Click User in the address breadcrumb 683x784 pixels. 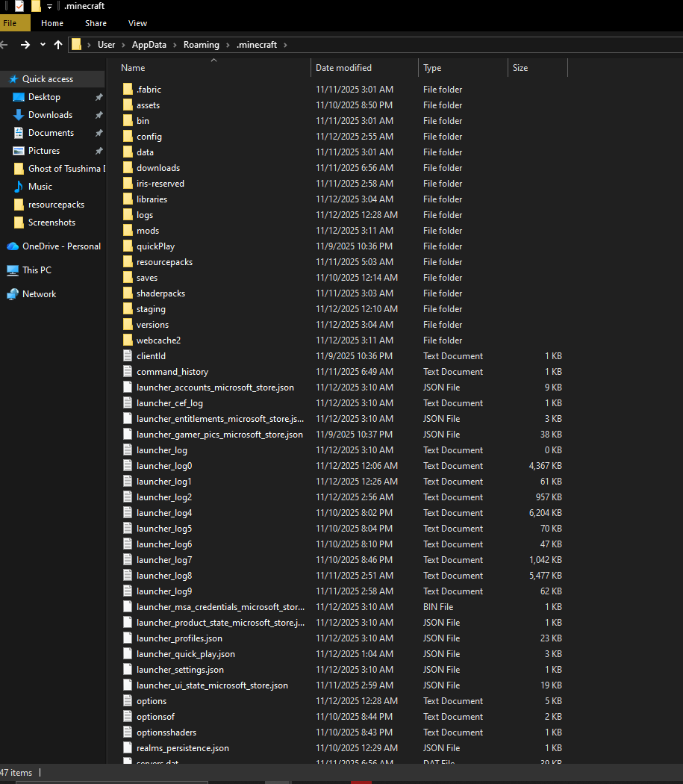tap(107, 45)
